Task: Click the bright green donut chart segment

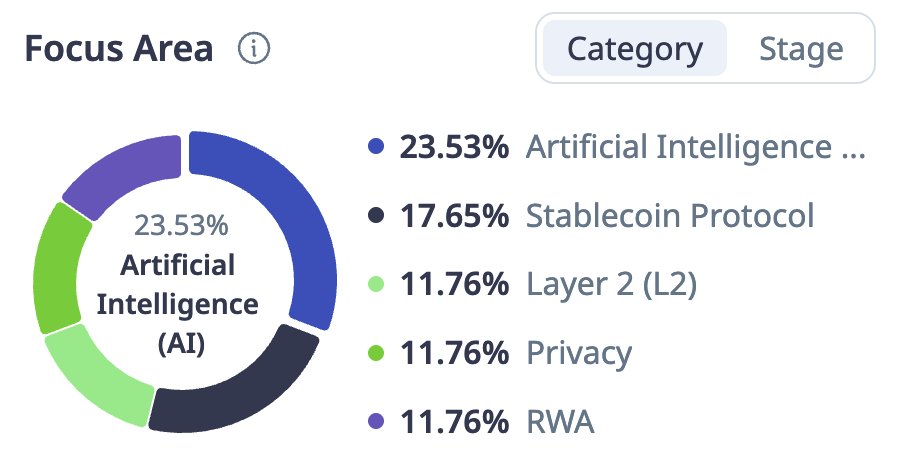Action: pyautogui.click(x=57, y=265)
